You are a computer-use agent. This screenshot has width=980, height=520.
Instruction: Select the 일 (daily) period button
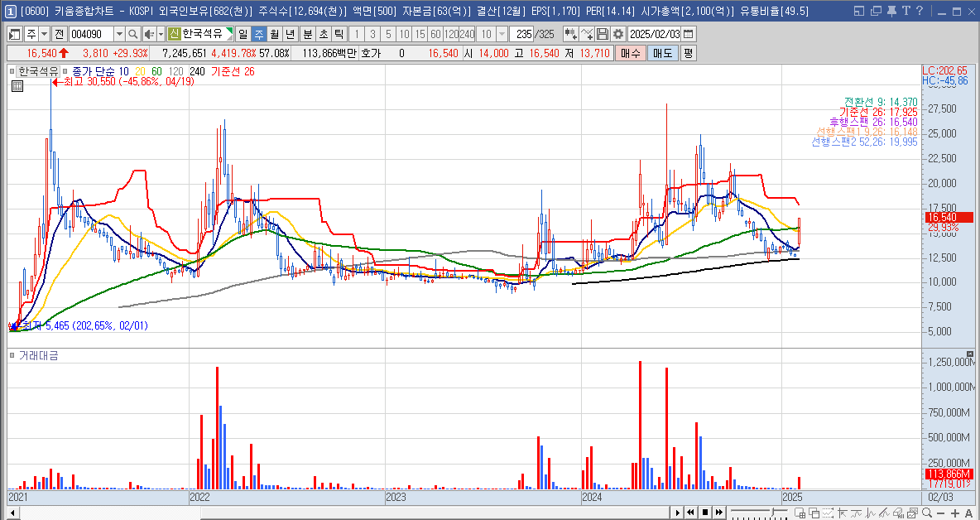coord(243,34)
